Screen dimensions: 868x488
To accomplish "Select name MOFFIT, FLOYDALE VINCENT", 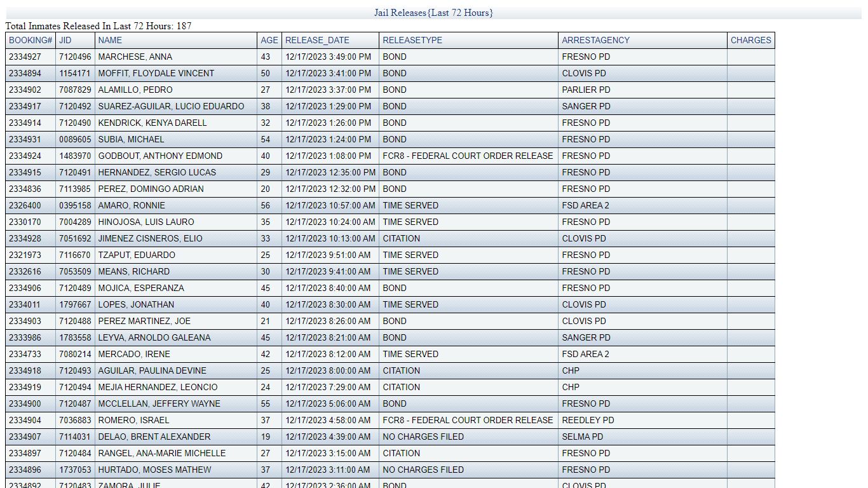I will click(156, 73).
